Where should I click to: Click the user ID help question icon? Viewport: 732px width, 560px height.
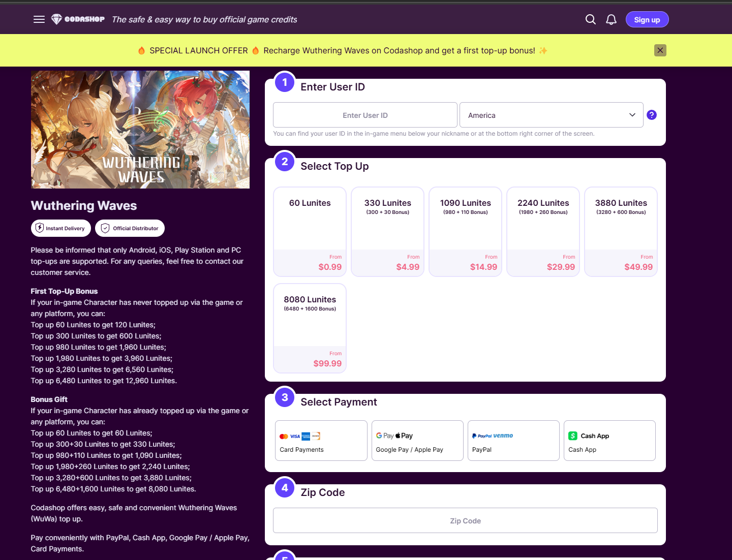click(652, 115)
